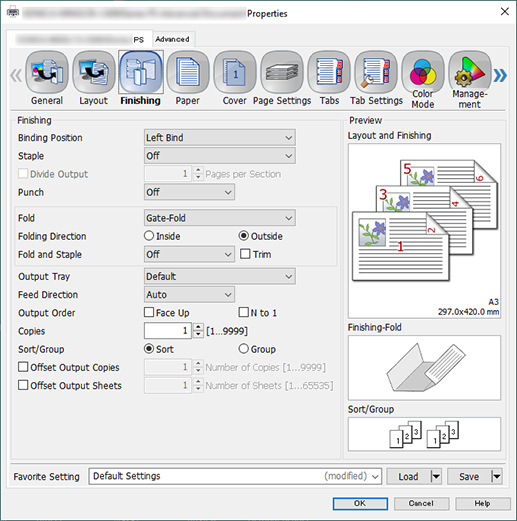Viewport: 517px width, 521px height.
Task: Switch to the Advanced tab
Action: 172,39
